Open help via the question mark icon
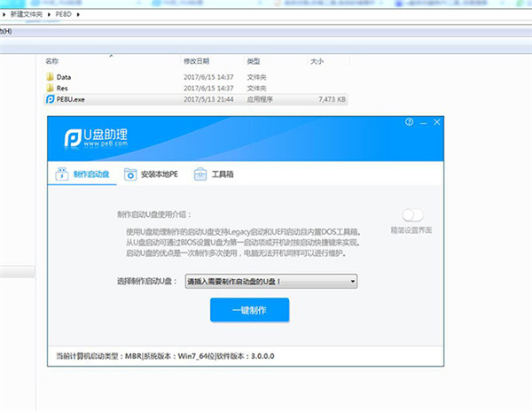This screenshot has width=532, height=411. (x=409, y=121)
